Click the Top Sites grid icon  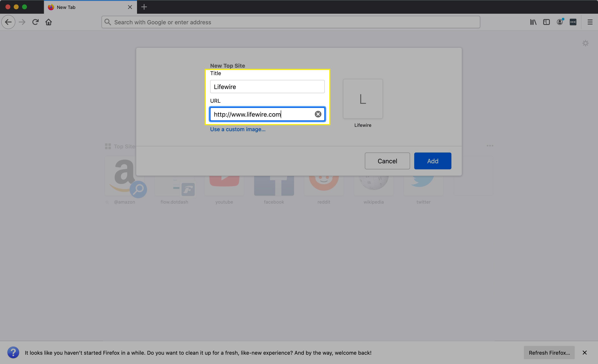pos(108,146)
